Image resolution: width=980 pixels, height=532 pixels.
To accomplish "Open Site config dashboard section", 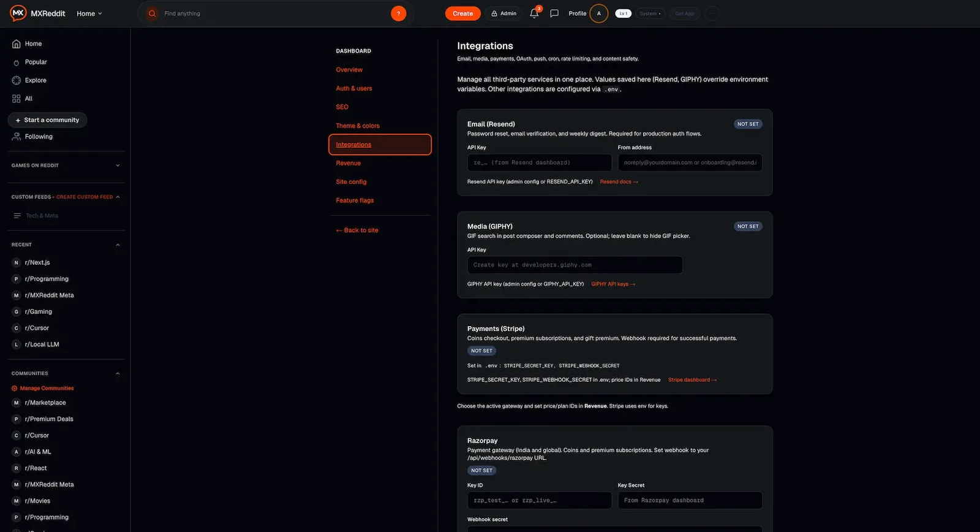I will pyautogui.click(x=351, y=182).
